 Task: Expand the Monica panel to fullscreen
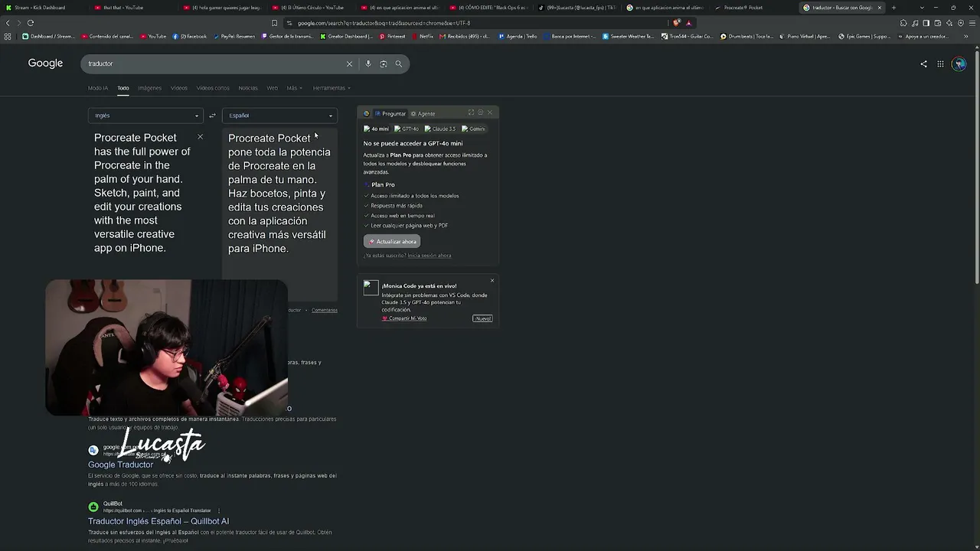(471, 112)
